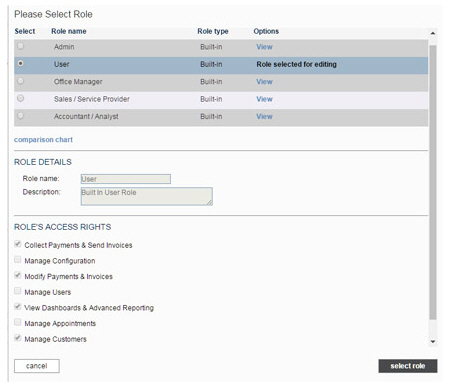This screenshot has width=452, height=388.
Task: Click View link for Sales / Service Provider
Action: click(x=264, y=99)
